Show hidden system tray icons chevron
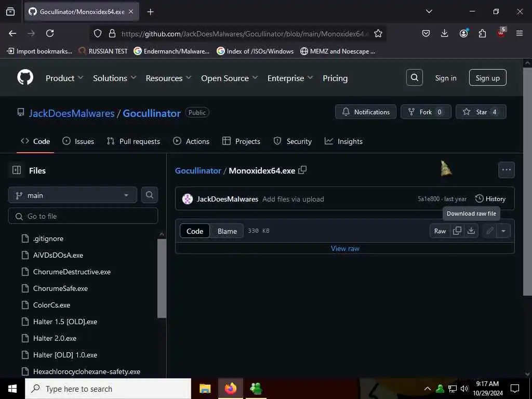Image resolution: width=532 pixels, height=399 pixels. click(428, 389)
